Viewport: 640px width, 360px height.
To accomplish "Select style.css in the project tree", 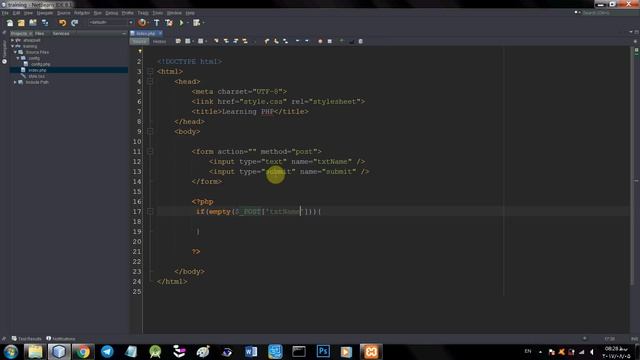I will click(x=37, y=76).
